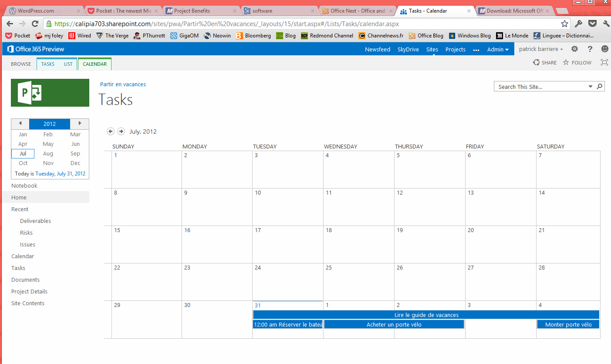Show previous year in date picker
Viewport: 611px width, 364px height.
click(20, 124)
